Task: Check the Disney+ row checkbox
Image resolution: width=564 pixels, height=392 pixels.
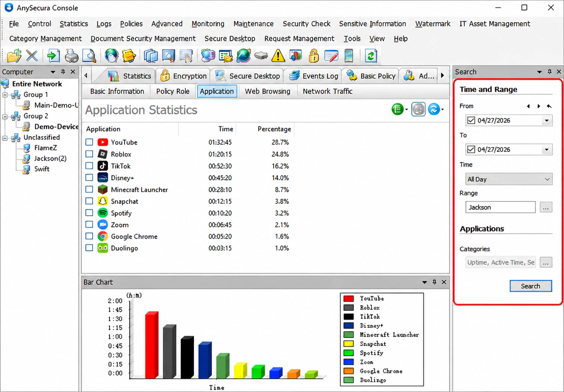Action: 89,177
